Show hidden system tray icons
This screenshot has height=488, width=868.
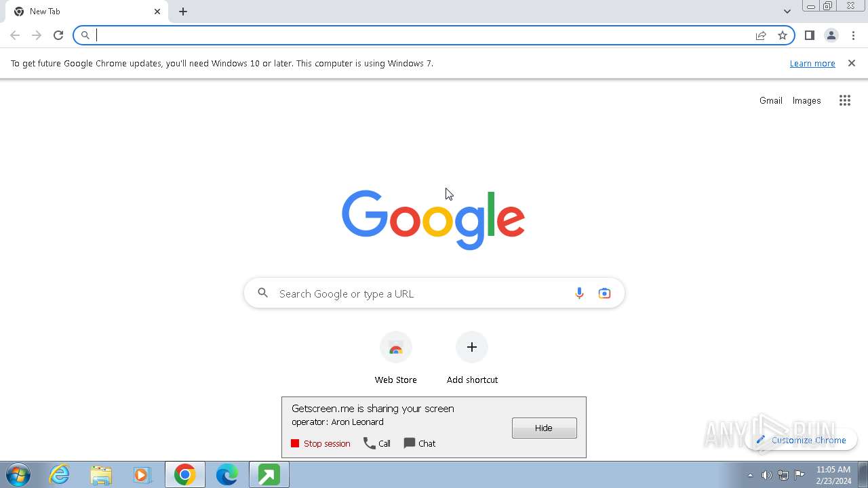pos(750,475)
